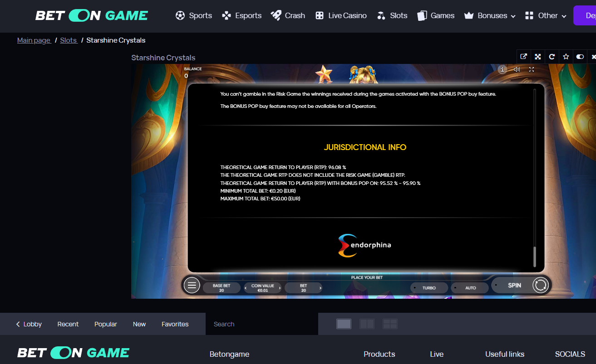Open the Crash games section
Viewport: 596px width, 364px height.
pyautogui.click(x=288, y=15)
